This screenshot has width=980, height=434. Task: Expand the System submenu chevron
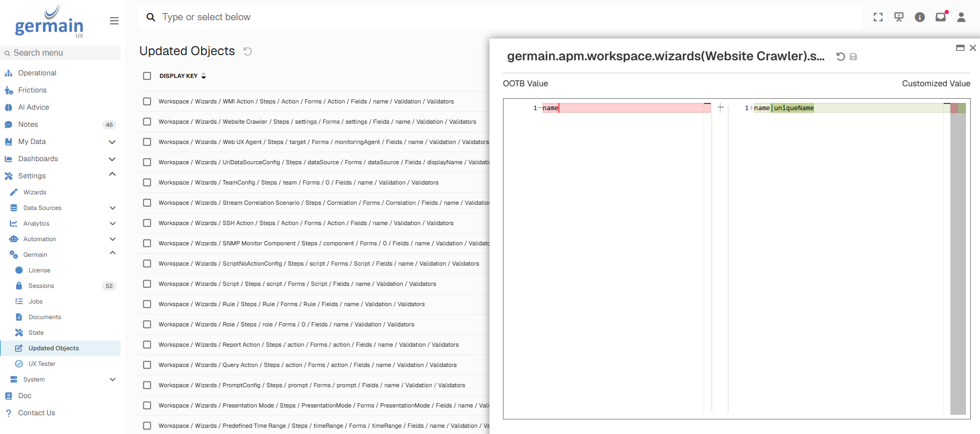pyautogui.click(x=113, y=379)
